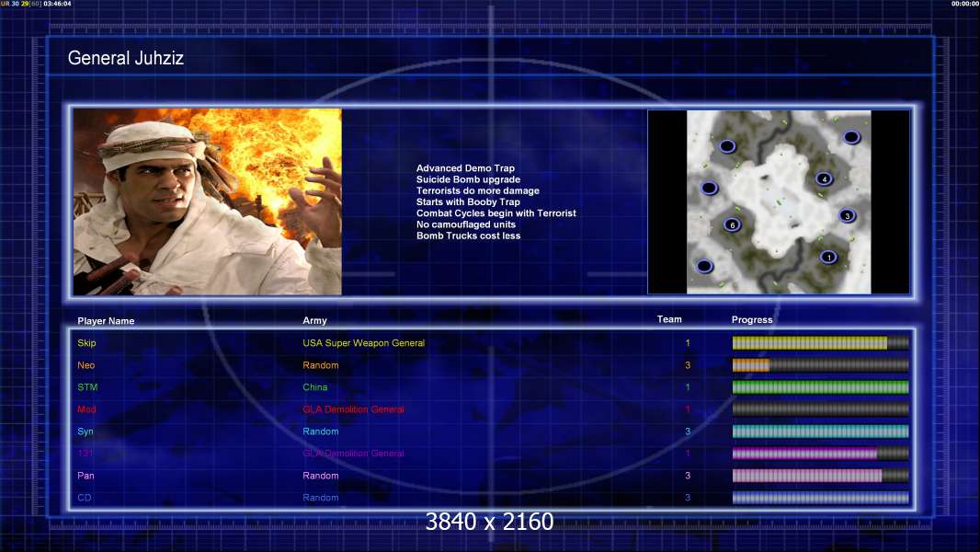Click Syn's 'Random' army text
This screenshot has height=552, width=980.
[321, 431]
